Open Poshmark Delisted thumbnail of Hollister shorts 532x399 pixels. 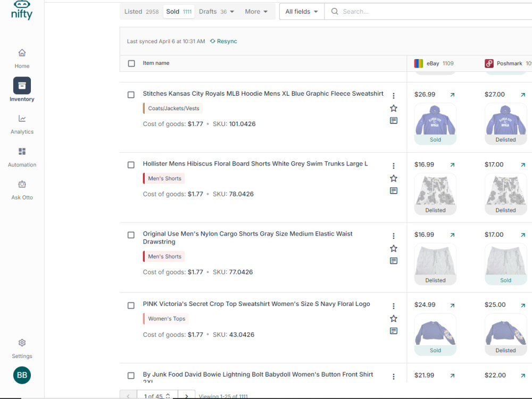505,194
